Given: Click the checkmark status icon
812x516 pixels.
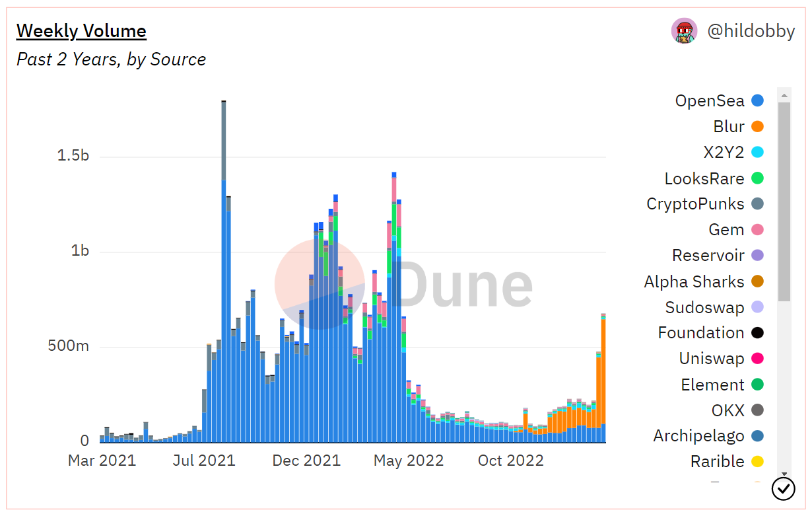Looking at the screenshot, I should coord(783,489).
